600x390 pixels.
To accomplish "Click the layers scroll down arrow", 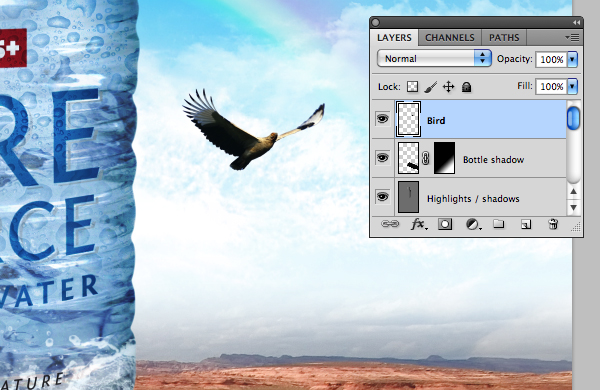I will 573,208.
